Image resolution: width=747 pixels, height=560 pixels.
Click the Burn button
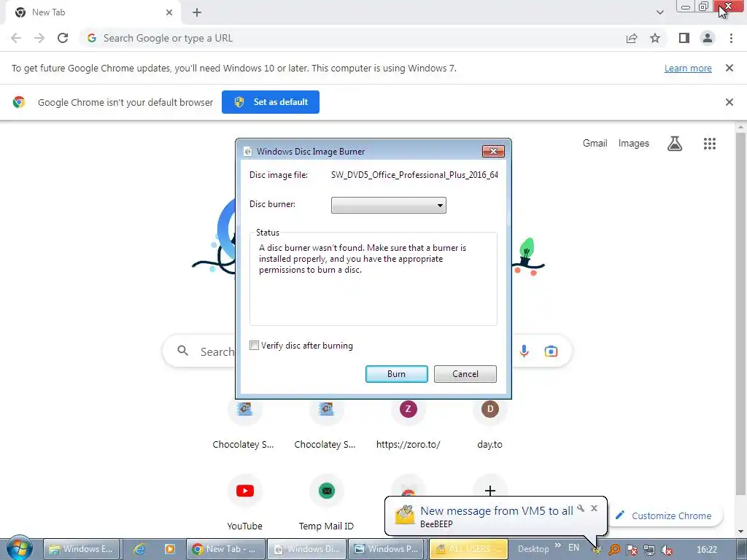[396, 374]
